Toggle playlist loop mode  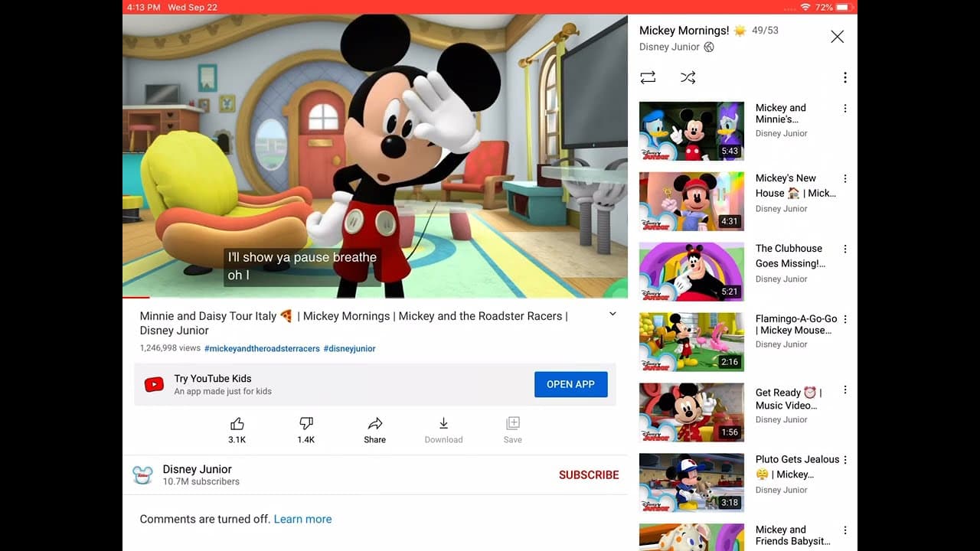[648, 77]
